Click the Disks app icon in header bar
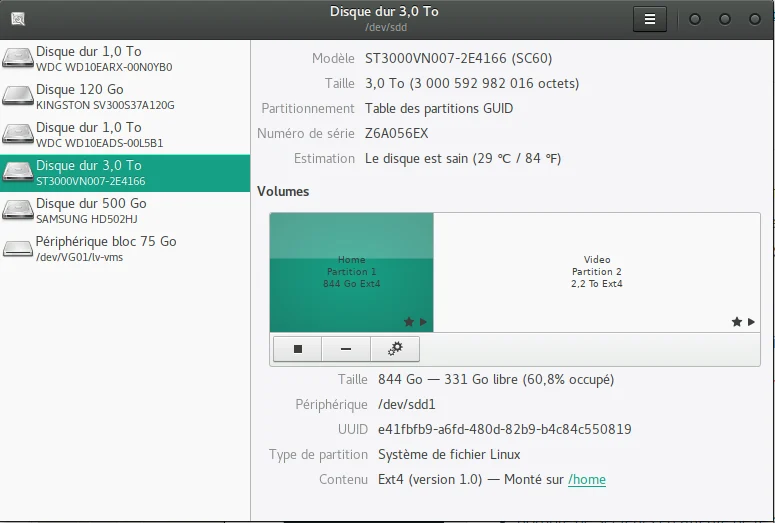 tap(18, 19)
